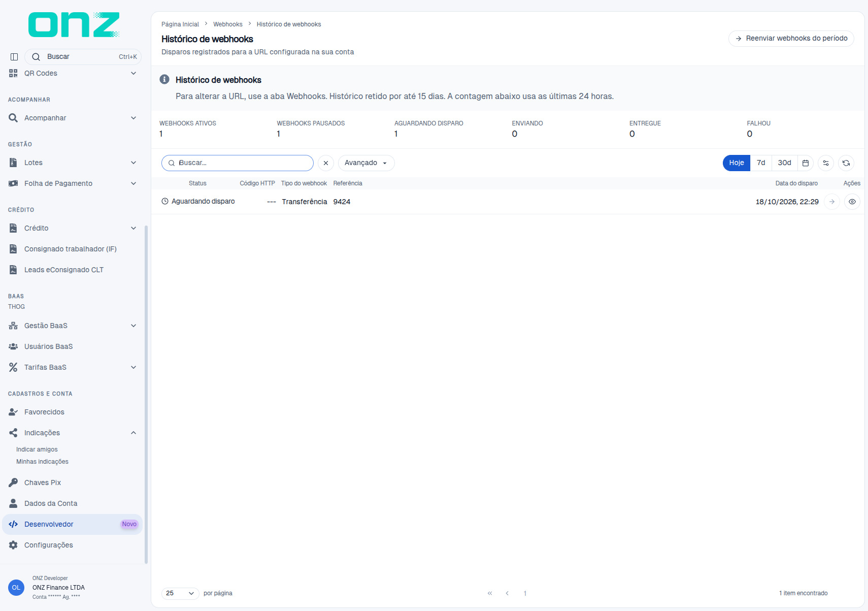Go to Página Inicial breadcrumb
The height and width of the screenshot is (611, 868).
180,24
